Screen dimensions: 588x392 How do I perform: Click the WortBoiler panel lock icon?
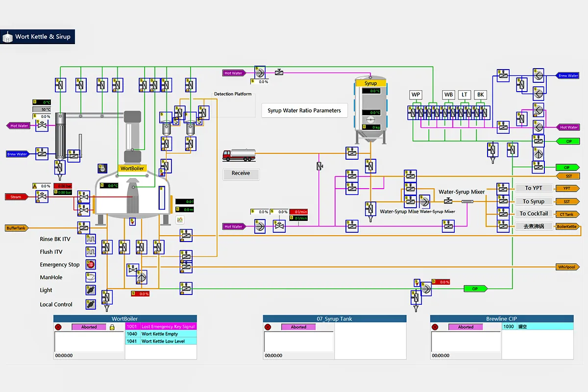point(112,327)
